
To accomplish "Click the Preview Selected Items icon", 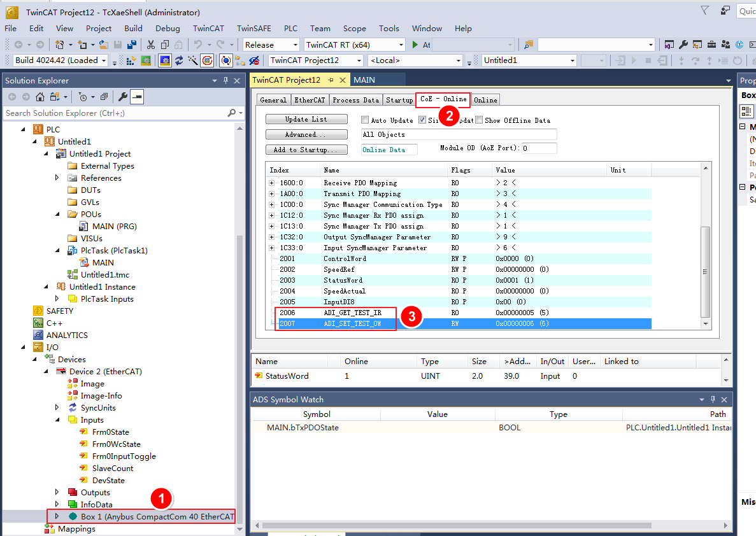I will [x=137, y=97].
